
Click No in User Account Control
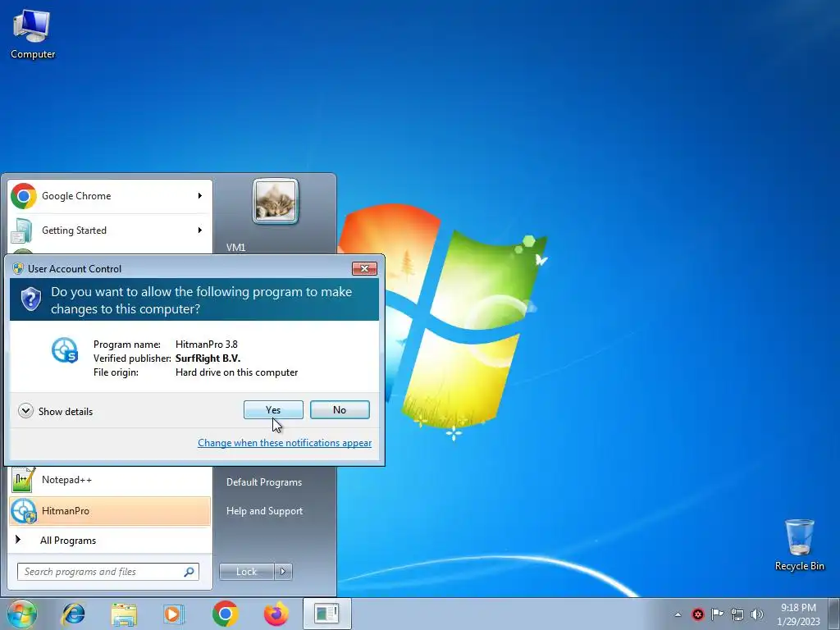click(x=340, y=410)
